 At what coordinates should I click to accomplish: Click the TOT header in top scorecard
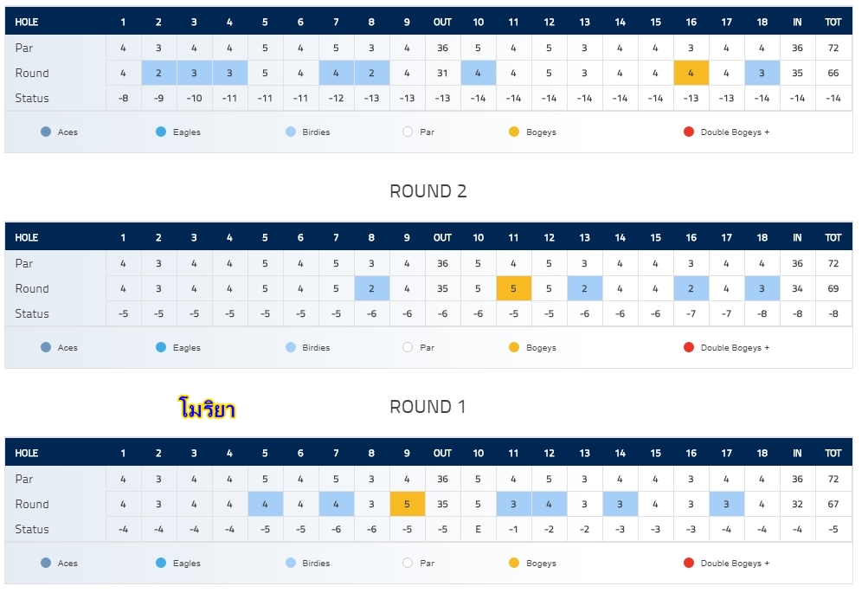coord(833,23)
